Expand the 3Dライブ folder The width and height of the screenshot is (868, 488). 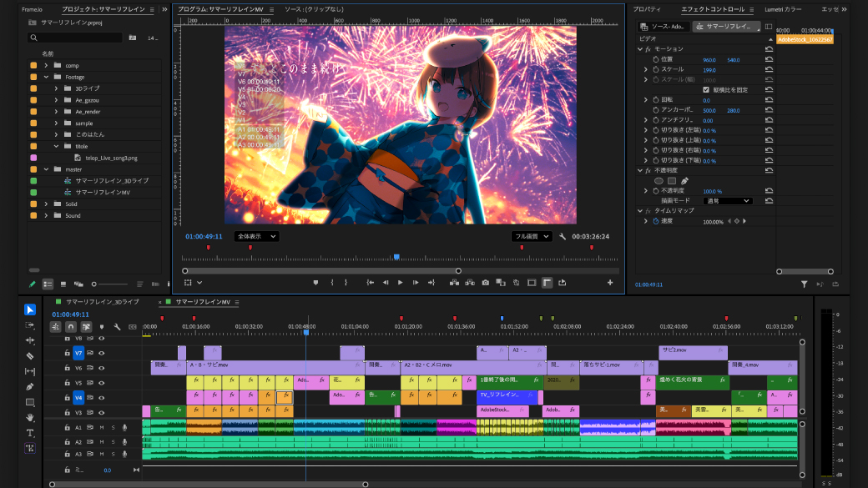pyautogui.click(x=56, y=88)
